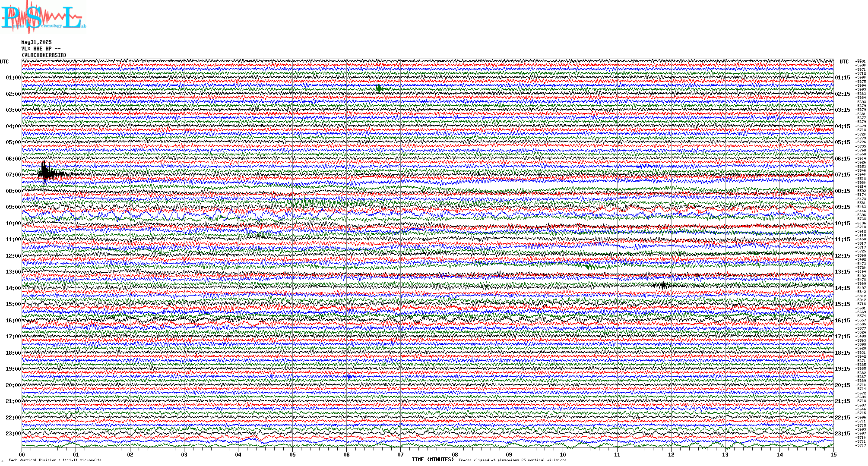Click the minute 12 tick label on the bottom axis
The height and width of the screenshot is (466, 868).
click(671, 454)
